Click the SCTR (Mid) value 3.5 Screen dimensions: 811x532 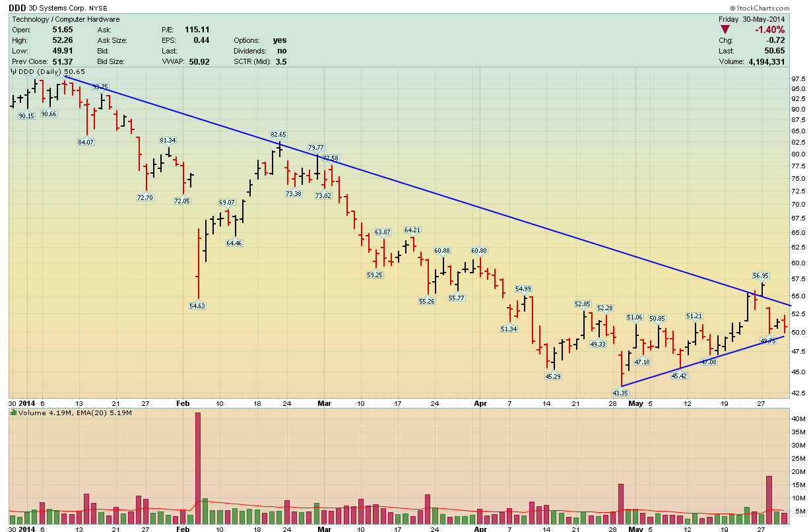[x=281, y=61]
